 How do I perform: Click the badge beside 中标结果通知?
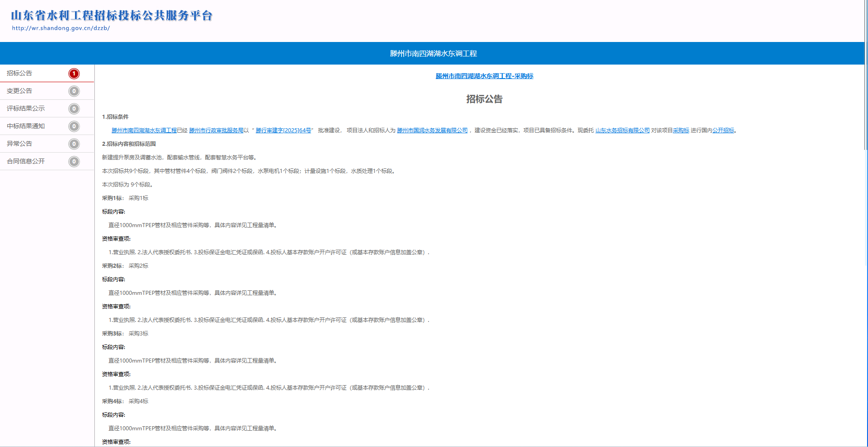click(x=74, y=126)
